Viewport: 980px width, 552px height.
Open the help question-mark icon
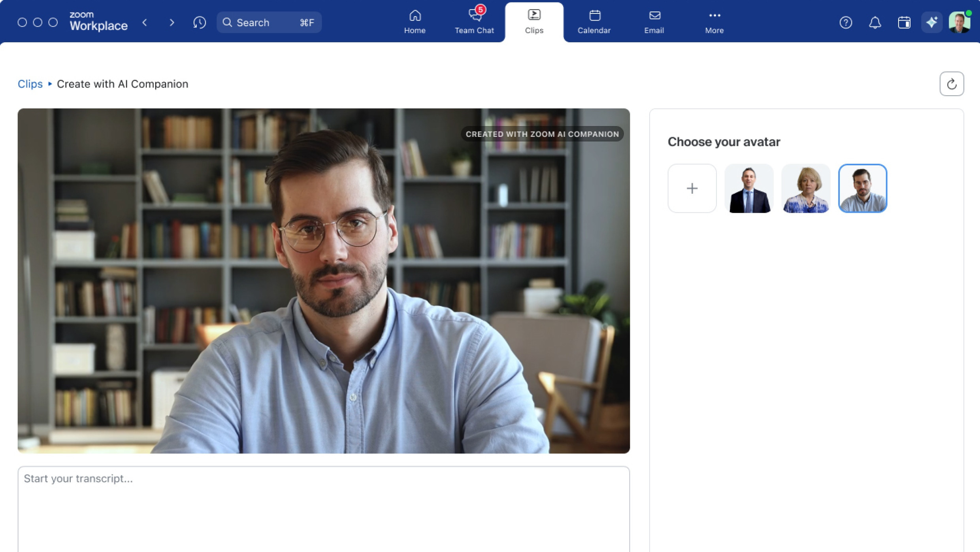coord(846,23)
